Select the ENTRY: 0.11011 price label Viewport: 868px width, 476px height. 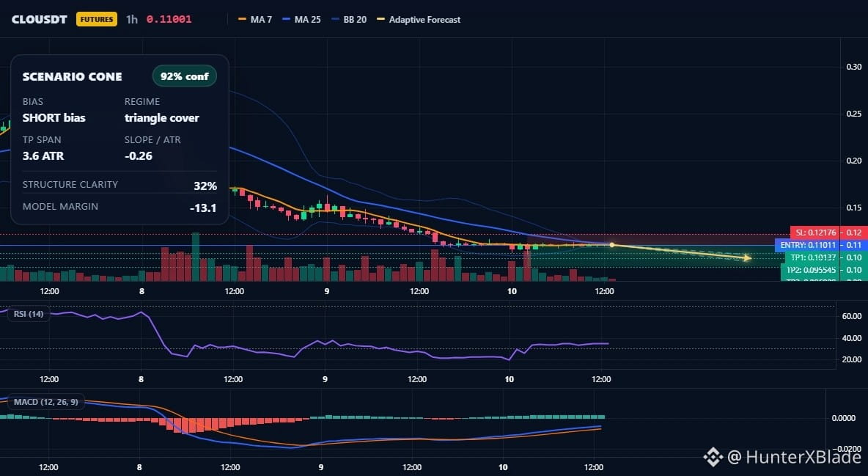click(x=808, y=245)
